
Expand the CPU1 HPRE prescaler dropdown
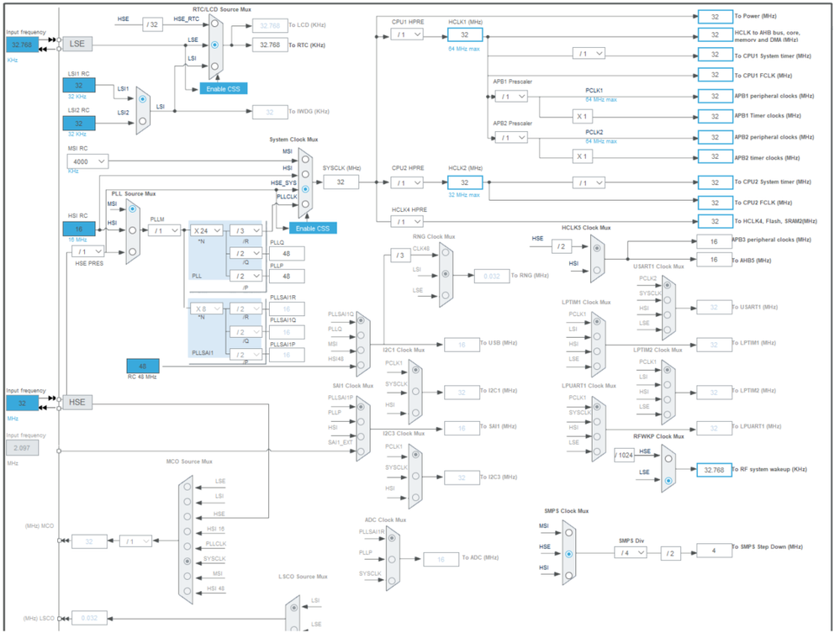407,34
